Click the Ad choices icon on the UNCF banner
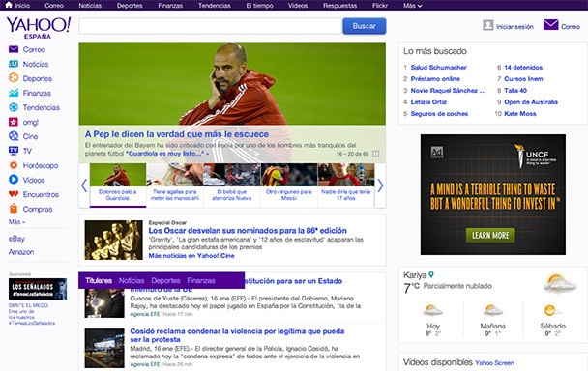 pos(437,152)
